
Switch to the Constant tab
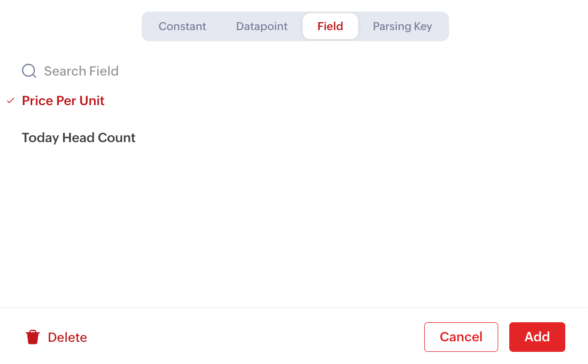click(x=182, y=26)
